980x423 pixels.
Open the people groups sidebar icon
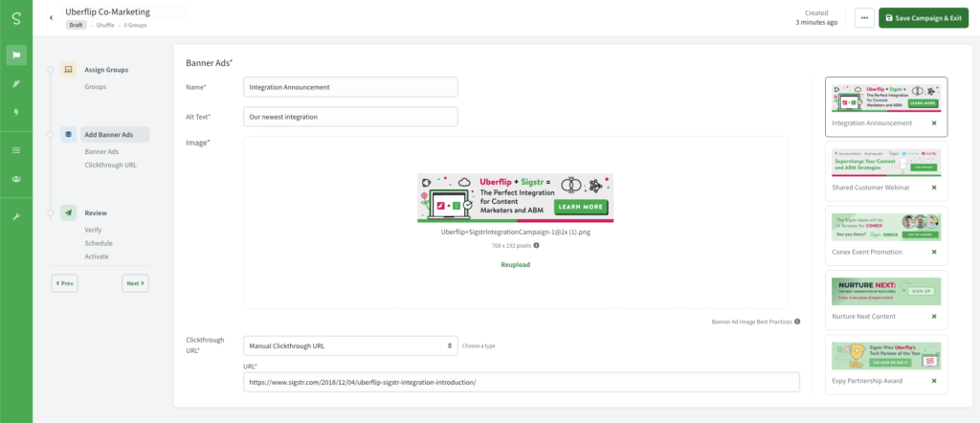(16, 179)
